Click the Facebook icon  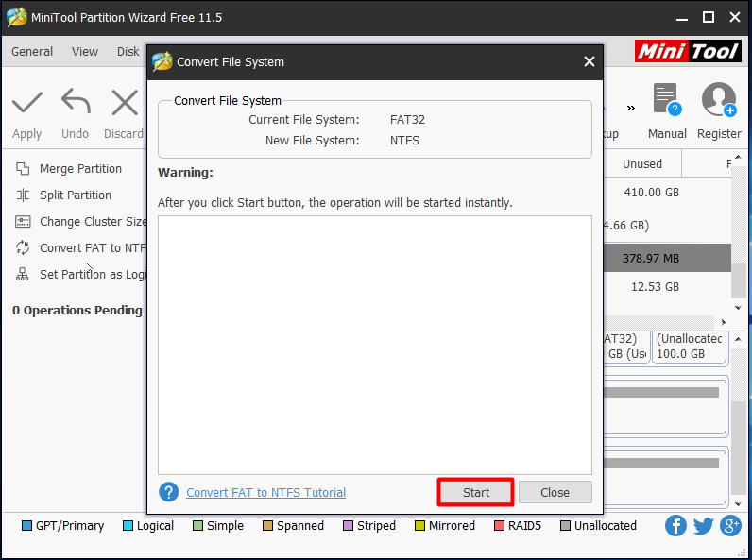675,526
